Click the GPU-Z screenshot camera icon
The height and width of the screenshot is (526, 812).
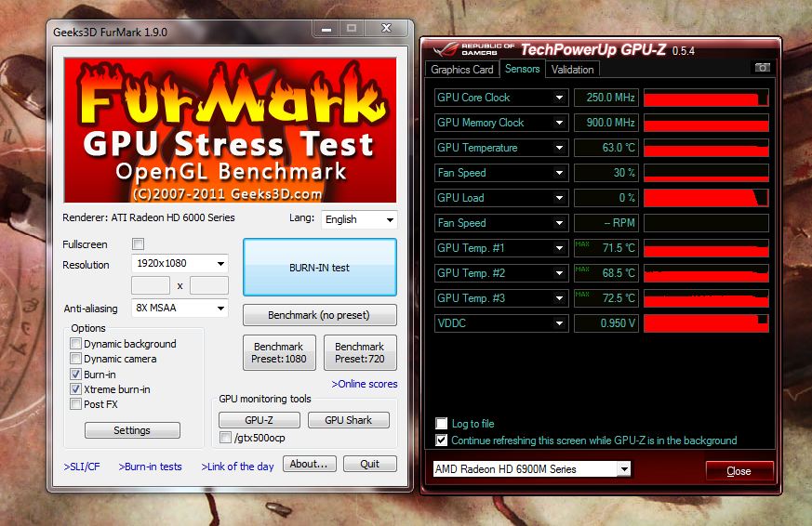pyautogui.click(x=763, y=68)
